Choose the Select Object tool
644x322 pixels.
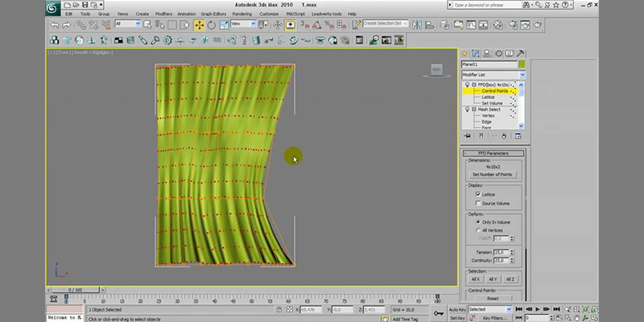point(147,25)
